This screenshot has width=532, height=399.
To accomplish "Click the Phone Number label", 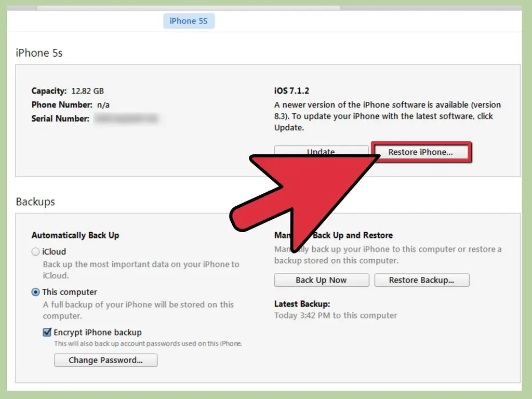I will pyautogui.click(x=62, y=105).
